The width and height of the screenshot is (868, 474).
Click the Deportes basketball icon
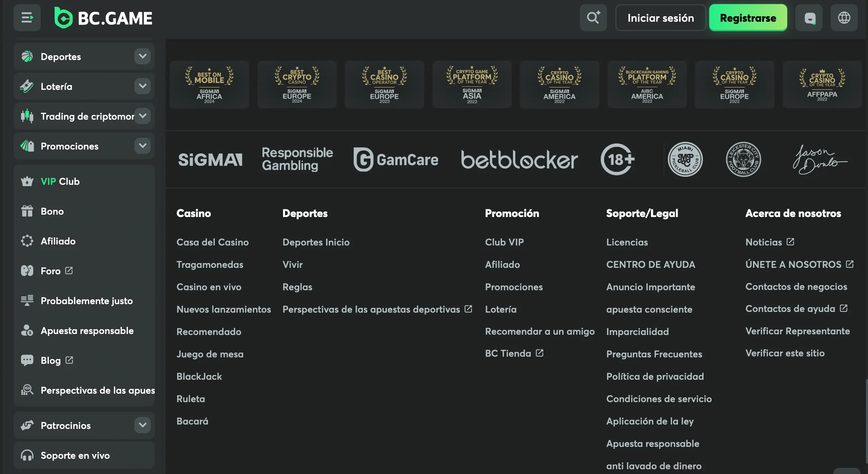click(x=27, y=56)
